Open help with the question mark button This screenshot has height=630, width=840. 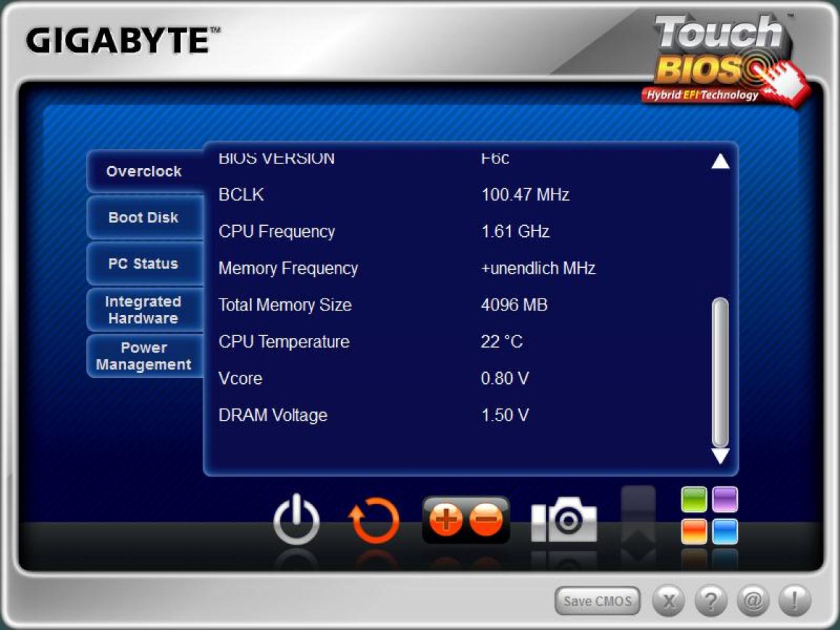711,600
